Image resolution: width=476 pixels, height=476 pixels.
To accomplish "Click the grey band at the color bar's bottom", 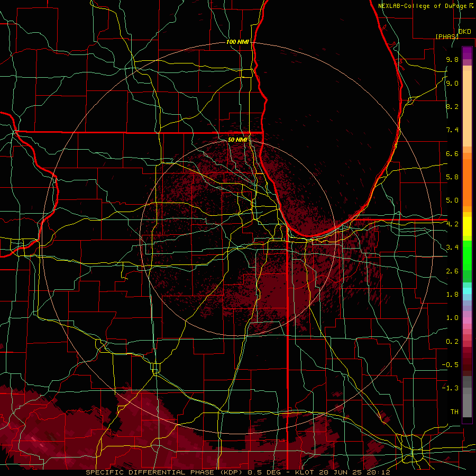I will [467, 402].
